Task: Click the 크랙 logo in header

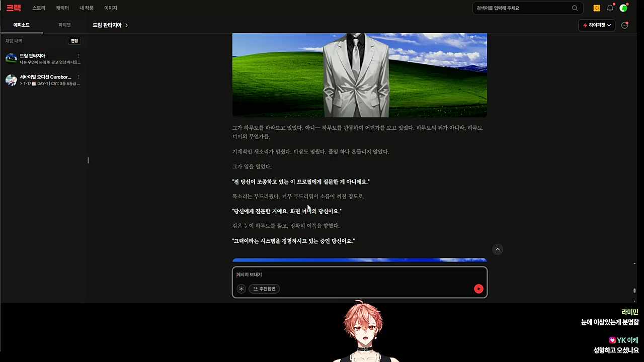Action: [14, 8]
